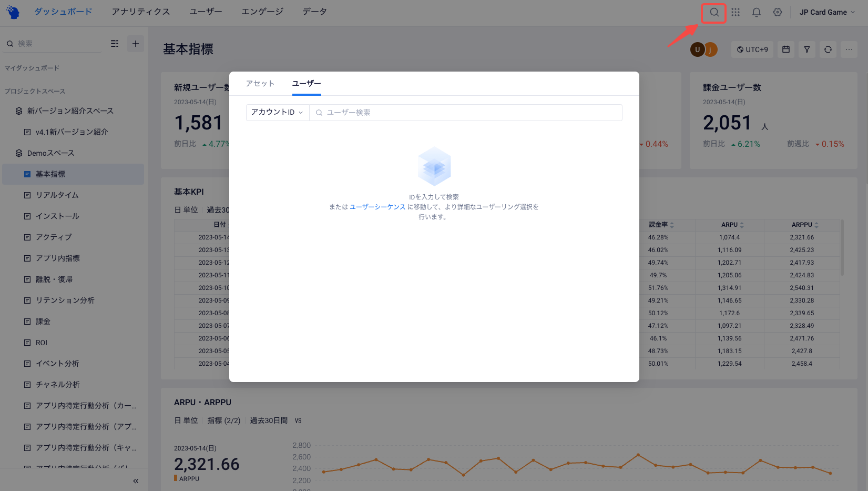Click the U user avatar
Screen dimensions: 868x491
point(697,49)
